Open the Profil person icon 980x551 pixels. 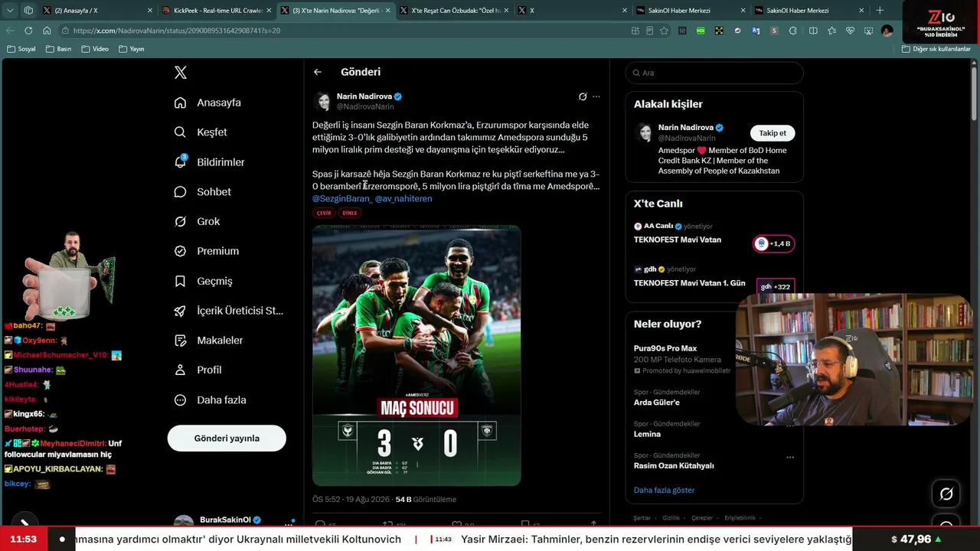click(180, 370)
